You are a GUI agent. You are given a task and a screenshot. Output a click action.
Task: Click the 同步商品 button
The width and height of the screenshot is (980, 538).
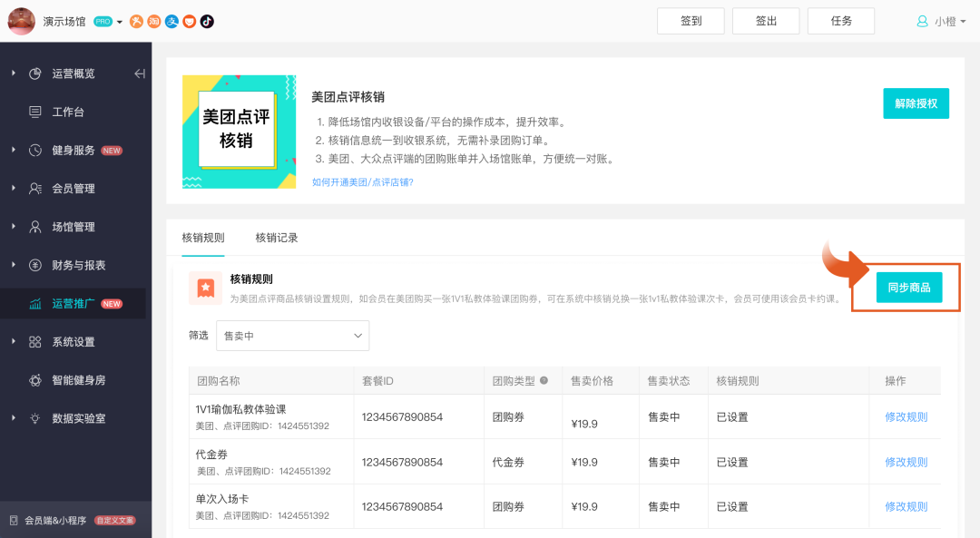point(908,288)
